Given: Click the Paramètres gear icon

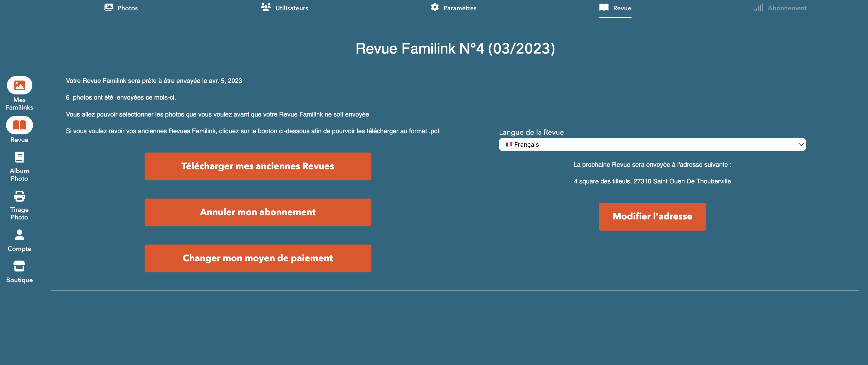Looking at the screenshot, I should [x=435, y=8].
